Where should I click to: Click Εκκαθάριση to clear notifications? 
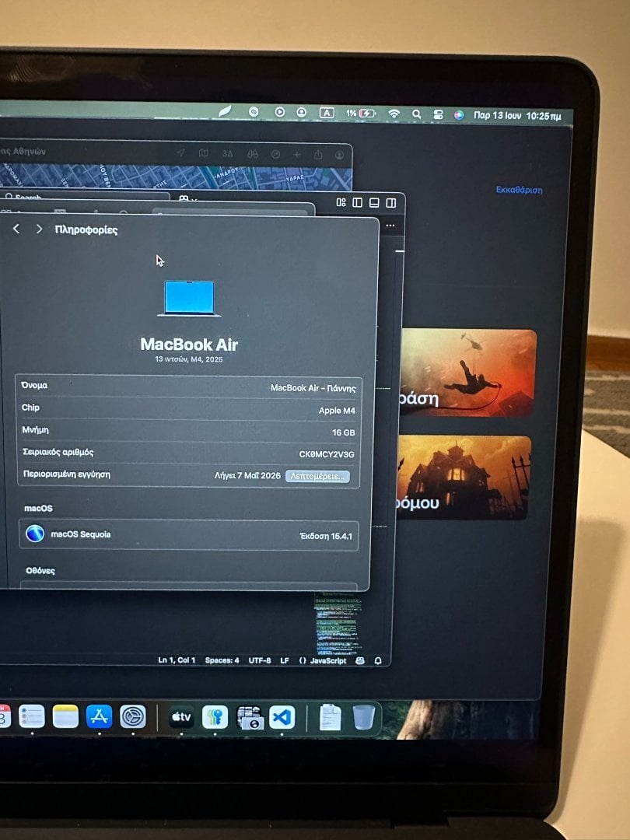[x=519, y=190]
